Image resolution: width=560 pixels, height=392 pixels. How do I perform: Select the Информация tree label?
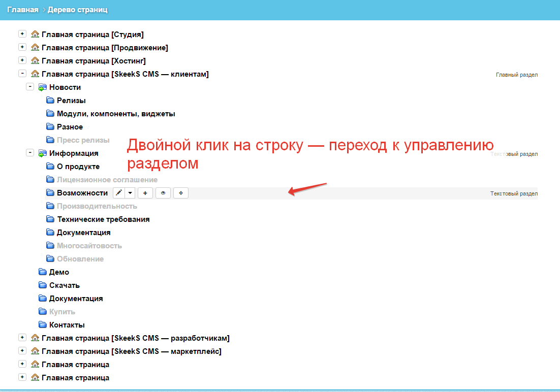74,153
